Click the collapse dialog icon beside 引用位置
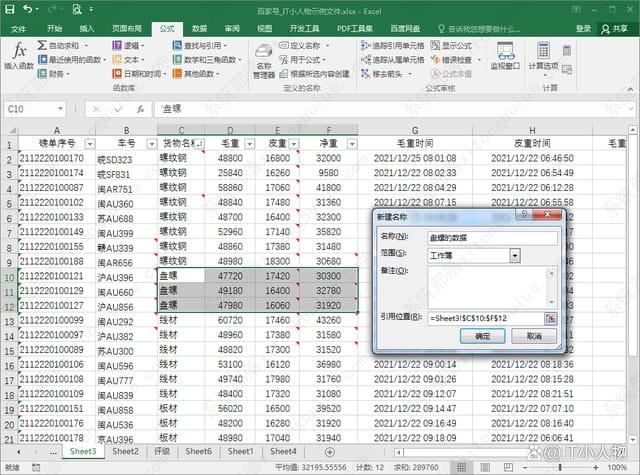Screen dimensions: 640x475 click(x=549, y=317)
